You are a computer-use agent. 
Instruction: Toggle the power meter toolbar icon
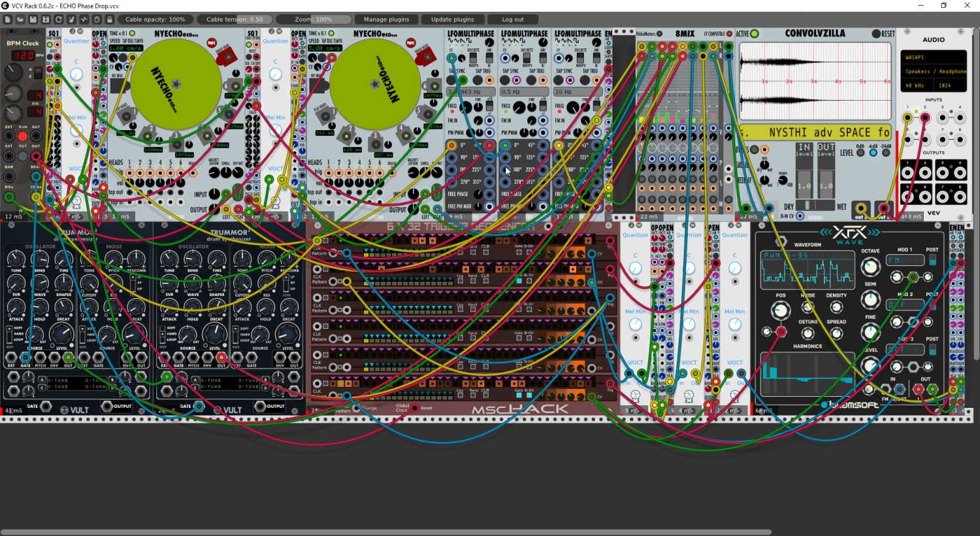[x=84, y=20]
